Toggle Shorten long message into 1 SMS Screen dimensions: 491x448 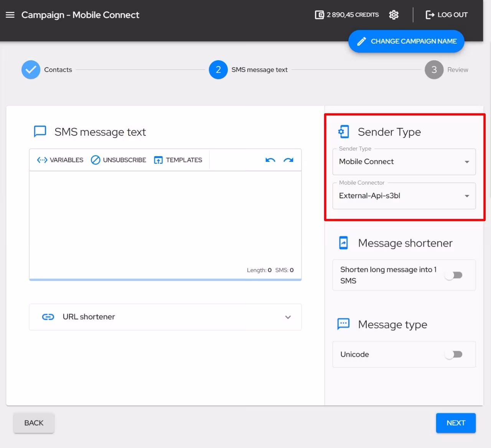[x=453, y=275]
